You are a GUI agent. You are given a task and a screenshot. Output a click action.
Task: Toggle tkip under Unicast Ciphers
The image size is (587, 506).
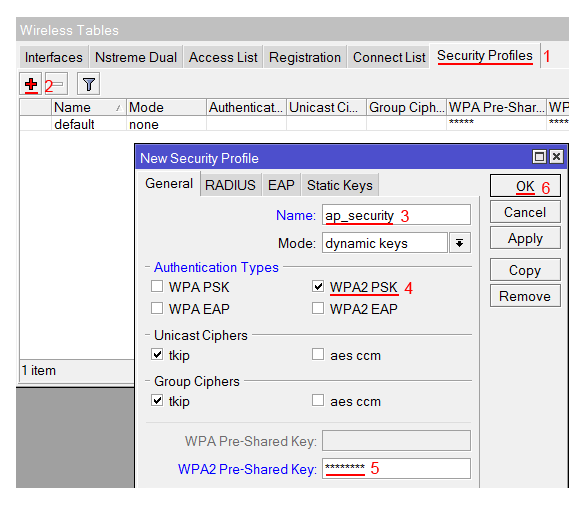click(x=157, y=354)
